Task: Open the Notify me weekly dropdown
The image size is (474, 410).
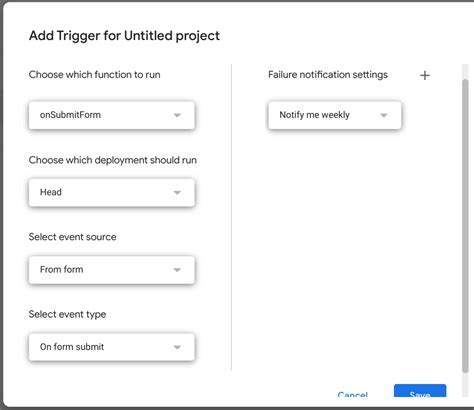Action: point(335,115)
